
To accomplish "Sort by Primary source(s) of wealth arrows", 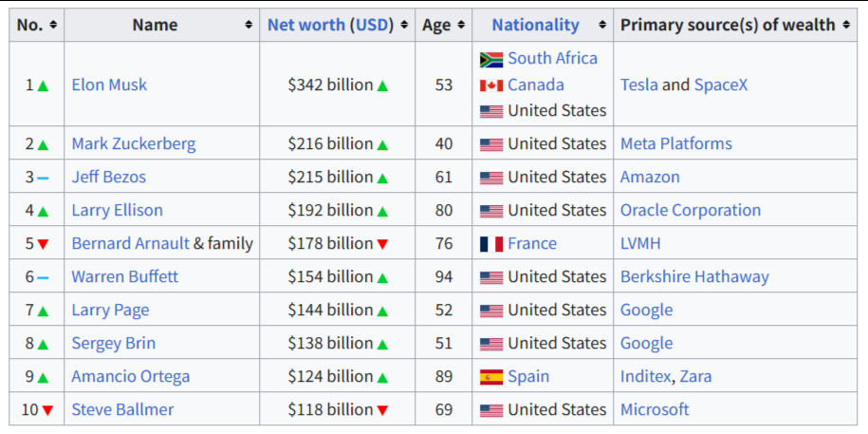I will pyautogui.click(x=846, y=25).
